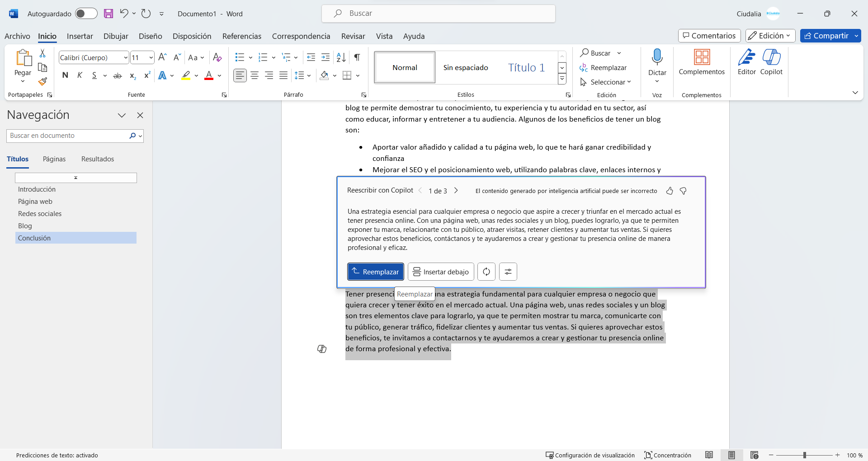Open Copilot from the ribbon
Screen dimensions: 868x461
772,64
